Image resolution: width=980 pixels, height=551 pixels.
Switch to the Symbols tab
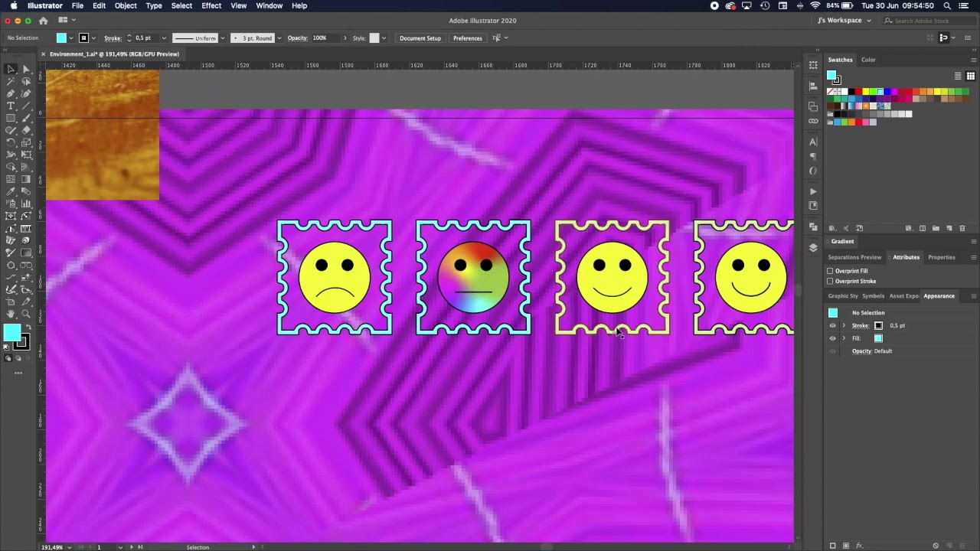(x=873, y=296)
